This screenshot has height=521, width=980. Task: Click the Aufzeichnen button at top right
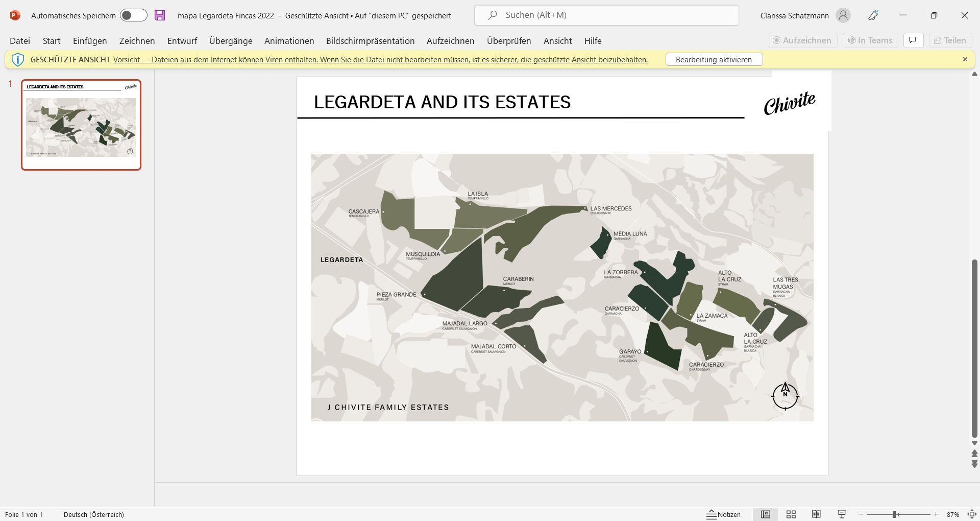802,40
